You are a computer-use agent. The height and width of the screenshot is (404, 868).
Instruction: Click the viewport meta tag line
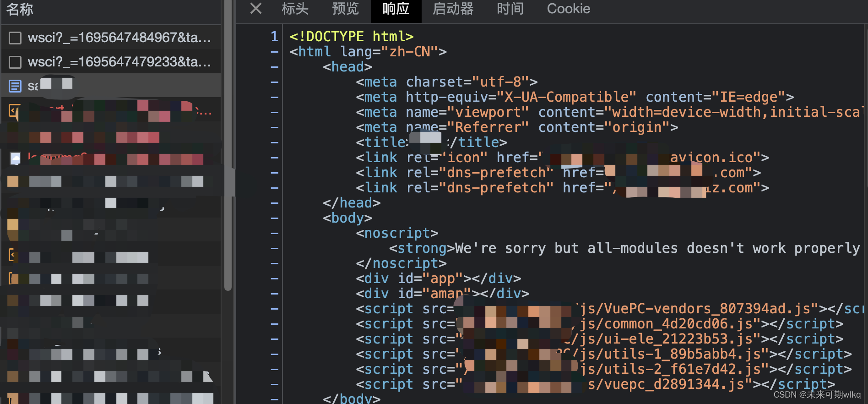click(610, 112)
